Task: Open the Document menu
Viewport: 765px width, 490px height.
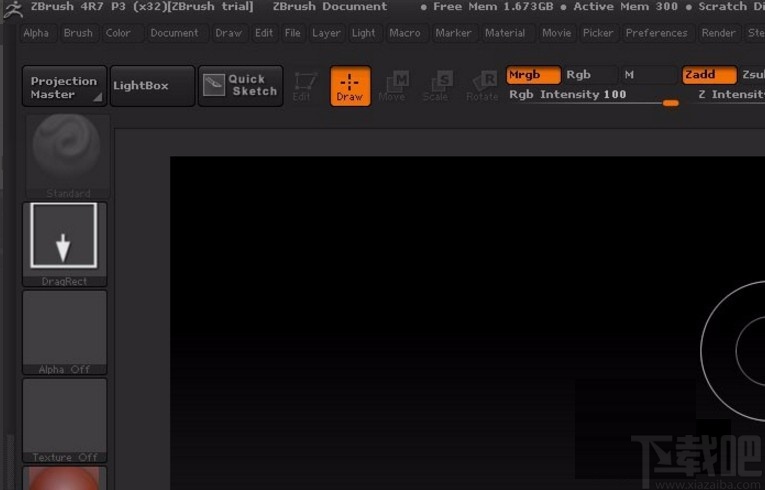Action: coord(175,33)
